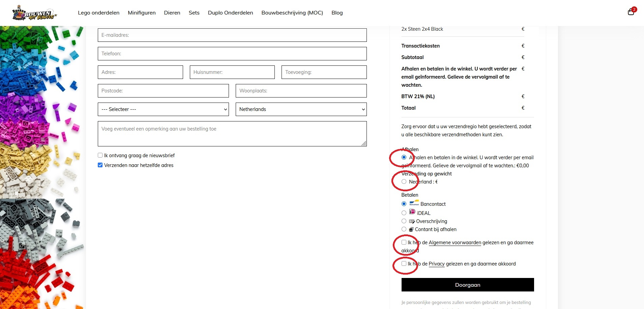
Task: Click the Contant bij afhalen coins icon
Action: click(411, 229)
